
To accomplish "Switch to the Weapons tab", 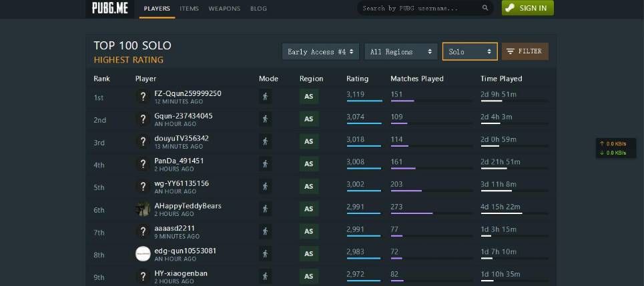I will point(224,8).
